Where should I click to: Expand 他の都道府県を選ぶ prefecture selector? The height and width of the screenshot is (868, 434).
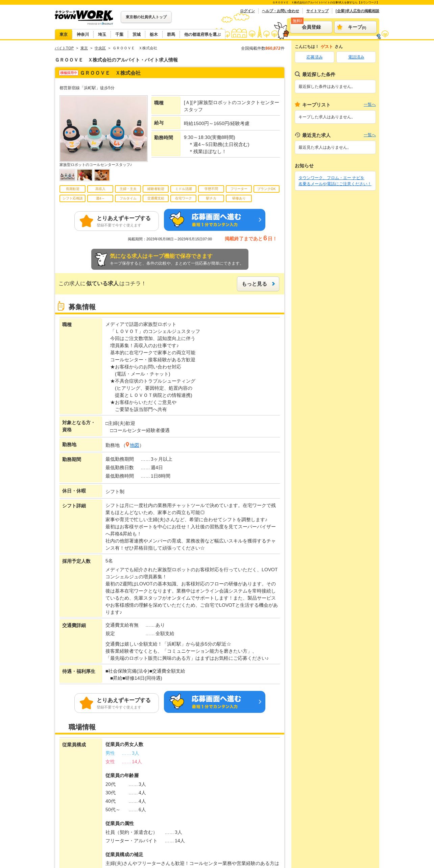click(202, 34)
